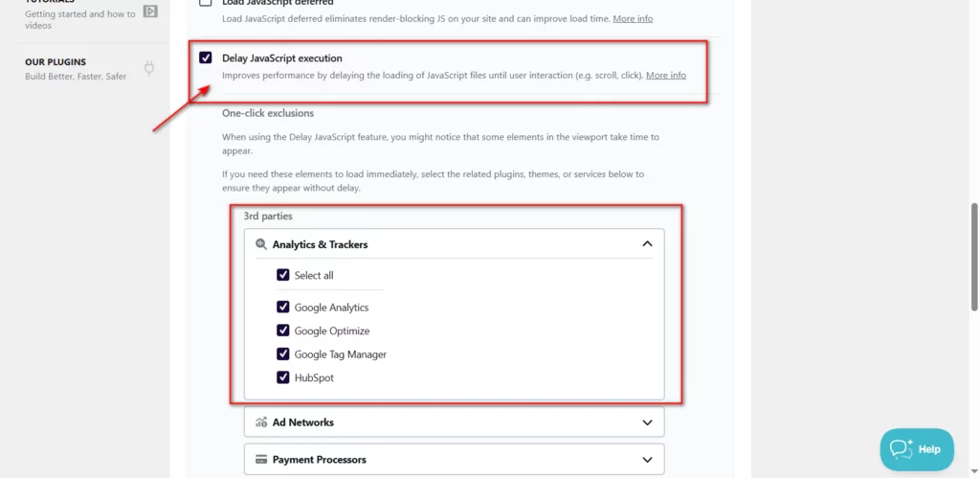Uncheck the Google Optimize checkbox
Screen dimensions: 980x478
(x=283, y=330)
